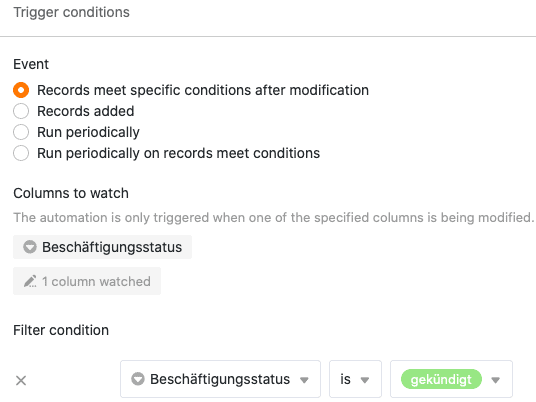Click the single-select icon in filter column dropdown
Screen dimensions: 536x402
138,379
